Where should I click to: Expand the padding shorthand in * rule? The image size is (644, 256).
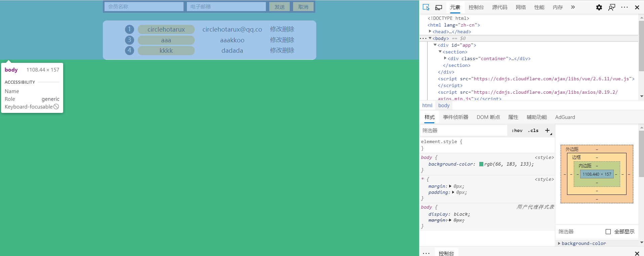[x=453, y=193]
